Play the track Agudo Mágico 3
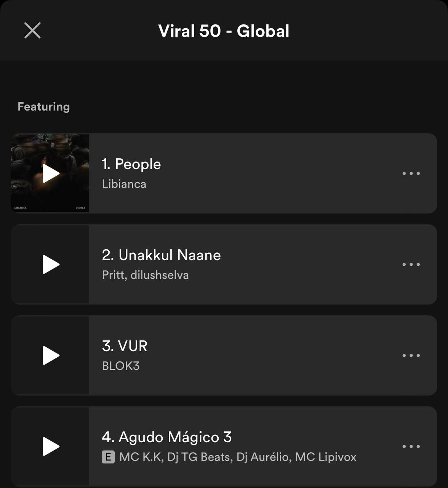 [x=51, y=446]
